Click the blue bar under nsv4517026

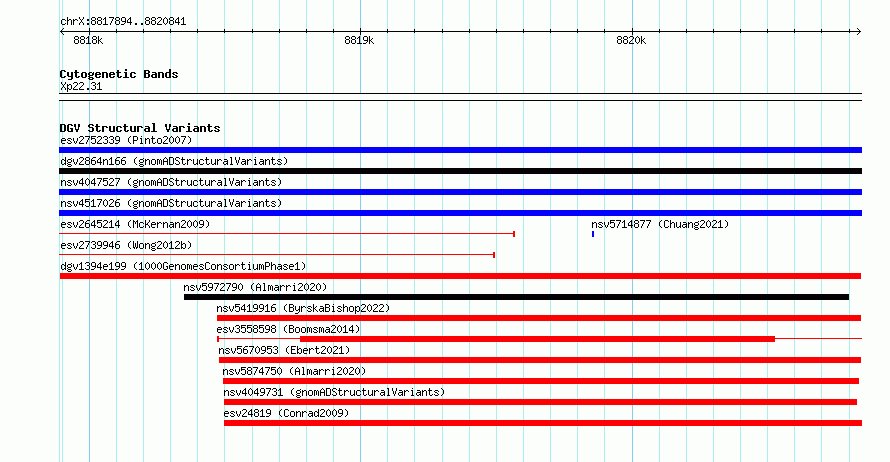460,213
